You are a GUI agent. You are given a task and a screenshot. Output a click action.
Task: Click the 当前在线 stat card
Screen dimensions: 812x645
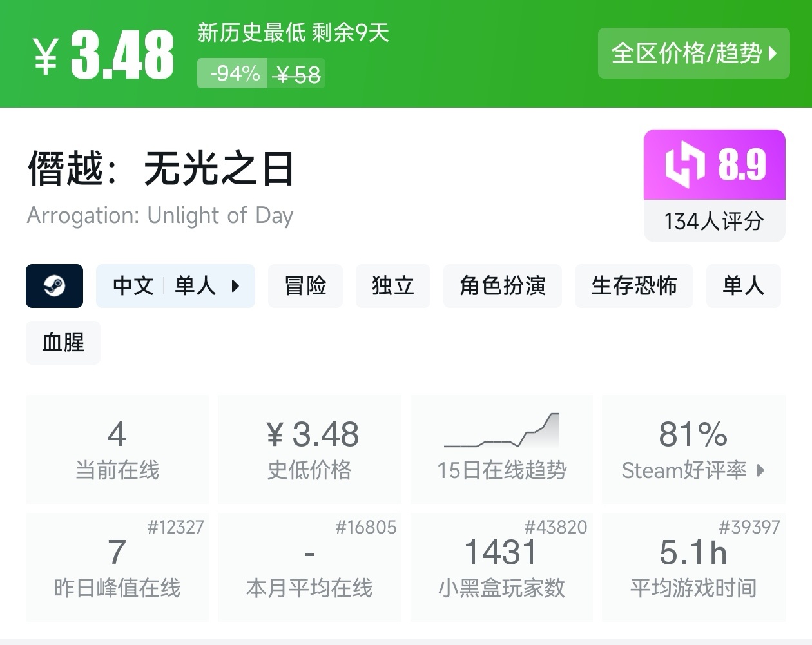(x=117, y=450)
